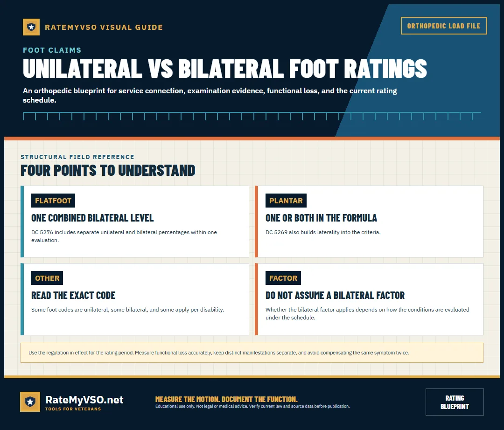The height and width of the screenshot is (430, 504).
Task: Click the Four Points to Understand heading
Action: tap(108, 170)
